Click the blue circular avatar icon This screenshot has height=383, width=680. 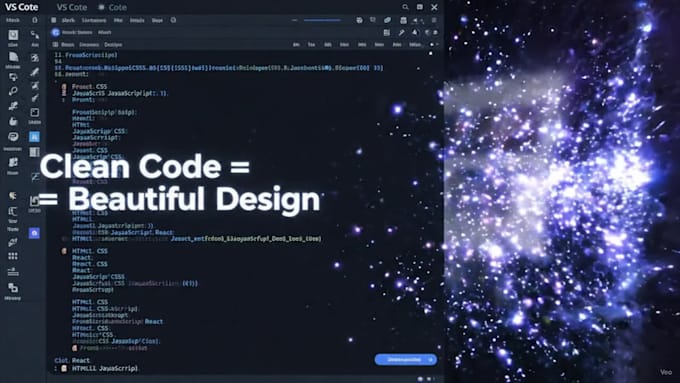coord(56,32)
